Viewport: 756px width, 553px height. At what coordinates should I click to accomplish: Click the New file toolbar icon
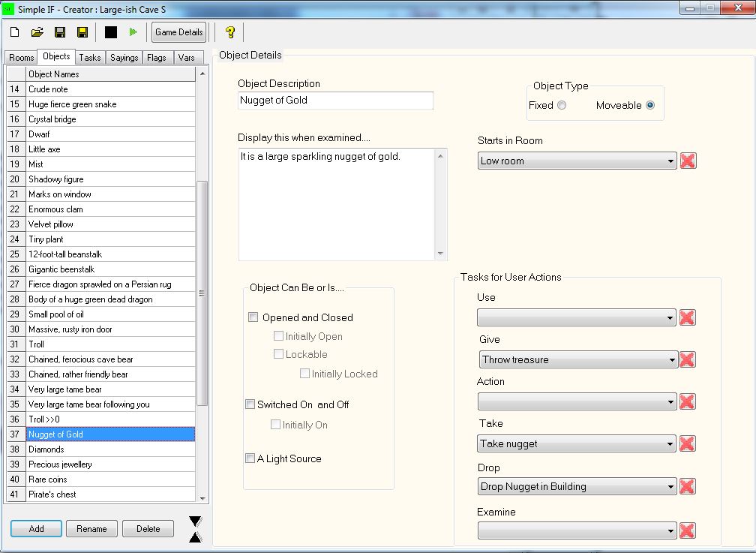point(15,32)
